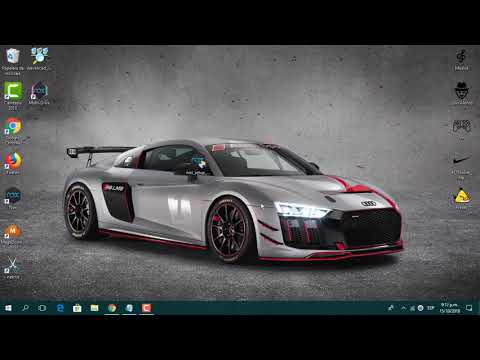Screen dimensions: 480x360
Task: Open the yellow triangle desktop icon
Action: pyautogui.click(x=462, y=199)
